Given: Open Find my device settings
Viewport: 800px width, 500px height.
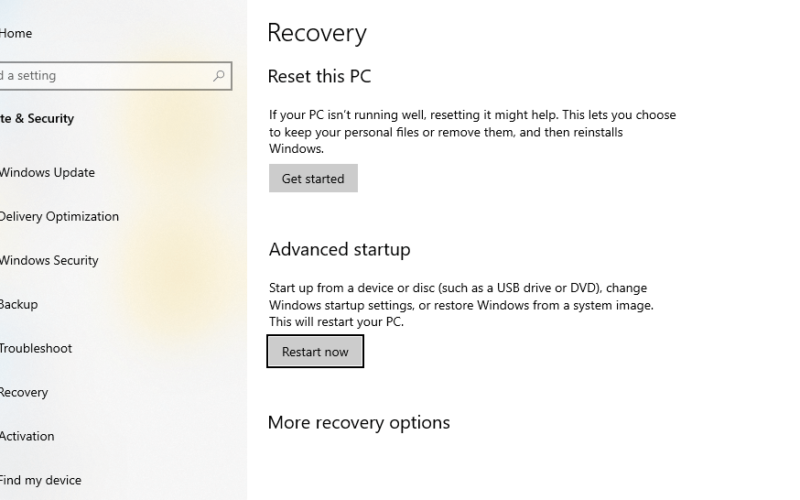Looking at the screenshot, I should point(40,480).
